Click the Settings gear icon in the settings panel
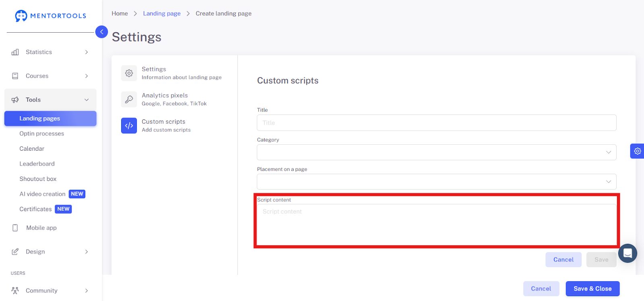This screenshot has width=644, height=301. [129, 73]
